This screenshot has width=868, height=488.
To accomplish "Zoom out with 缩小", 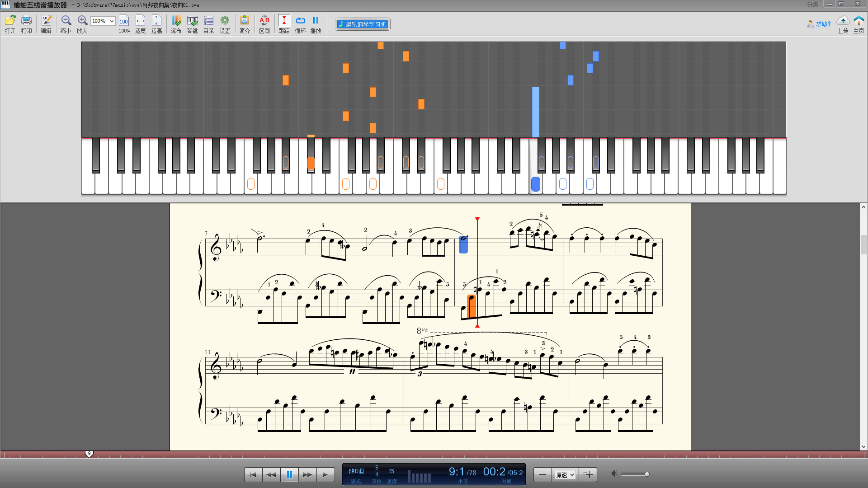I will [66, 24].
